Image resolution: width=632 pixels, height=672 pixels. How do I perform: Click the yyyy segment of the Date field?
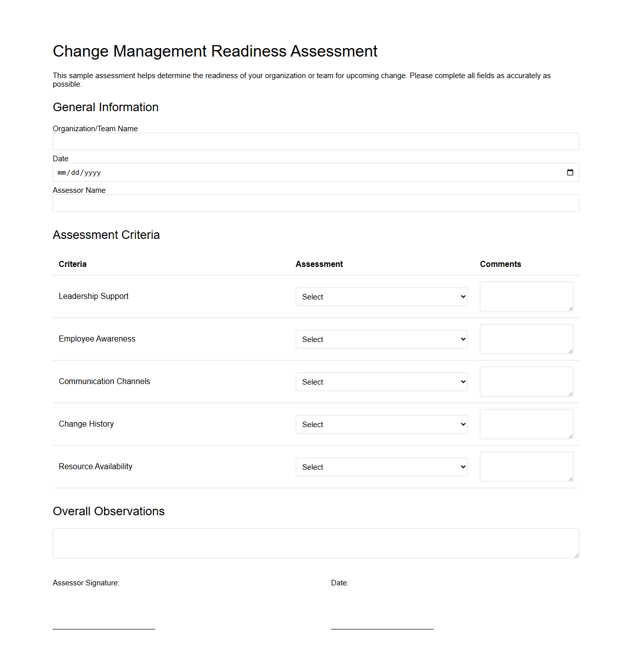[93, 172]
